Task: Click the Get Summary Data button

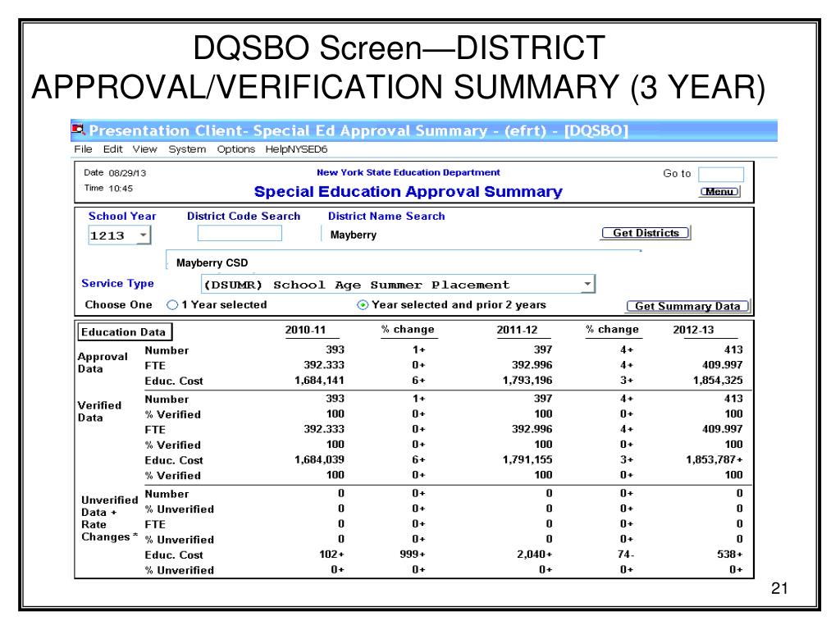Action: point(688,306)
